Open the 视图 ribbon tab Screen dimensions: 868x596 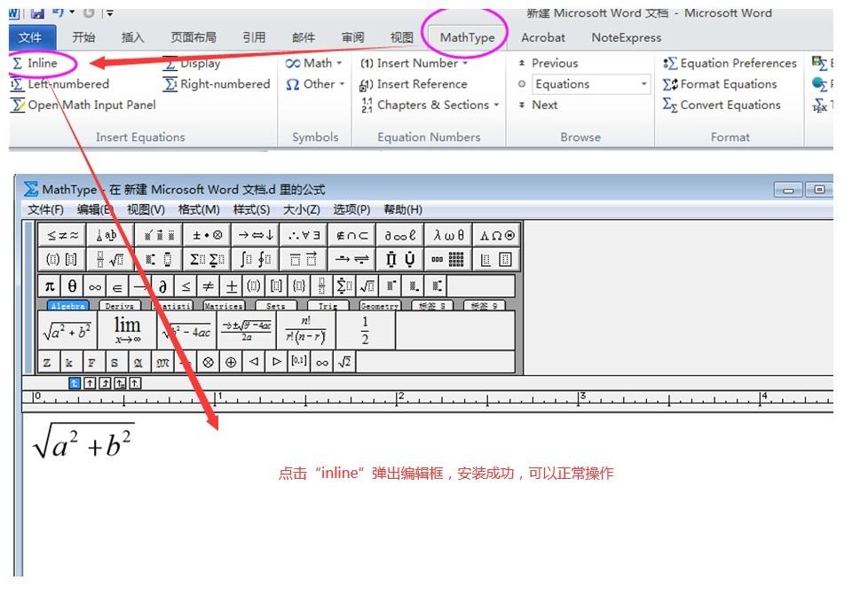pos(401,37)
